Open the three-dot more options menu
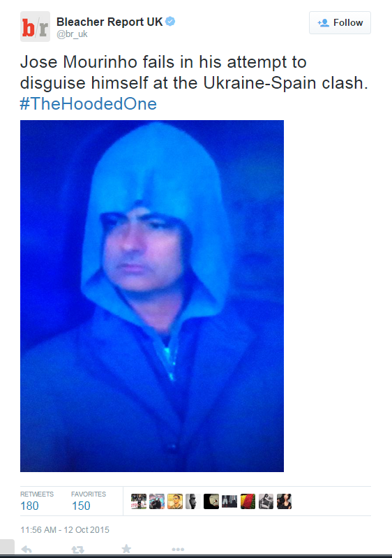 point(178,550)
